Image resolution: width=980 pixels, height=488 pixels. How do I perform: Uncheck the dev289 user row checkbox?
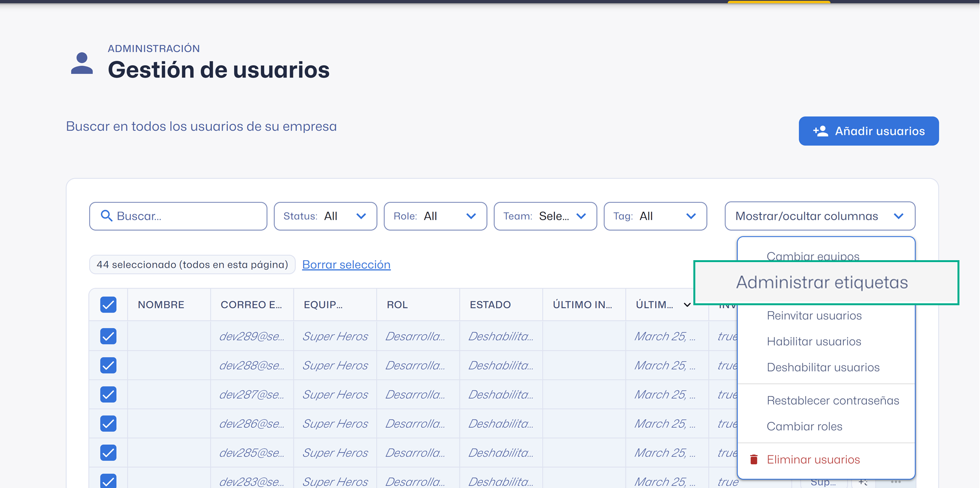pos(108,336)
